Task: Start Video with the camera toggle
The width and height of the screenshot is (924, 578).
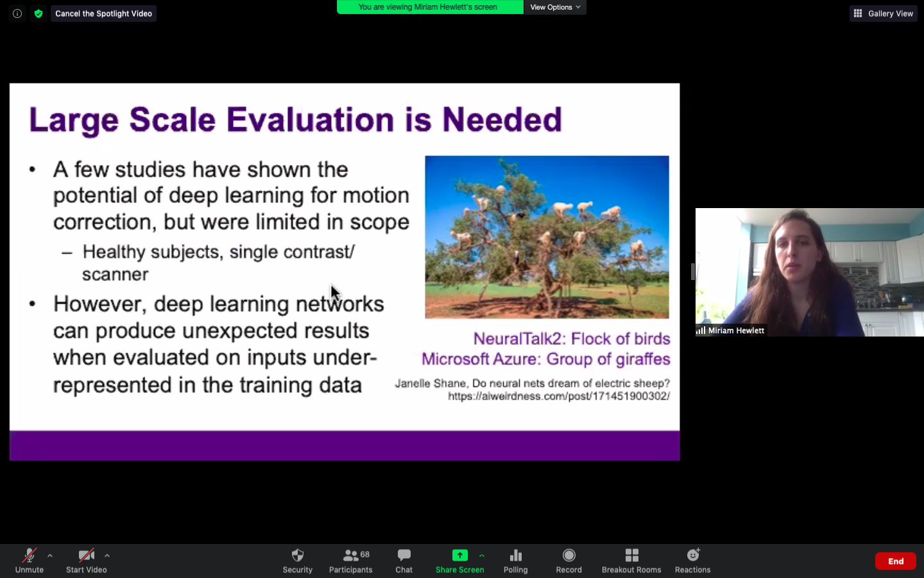Action: 86,560
